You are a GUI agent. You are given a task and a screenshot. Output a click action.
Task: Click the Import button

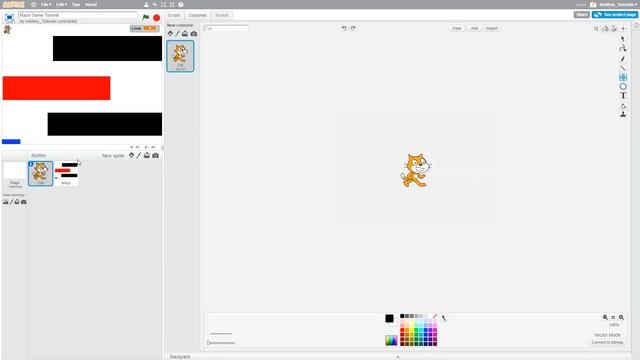pos(492,28)
